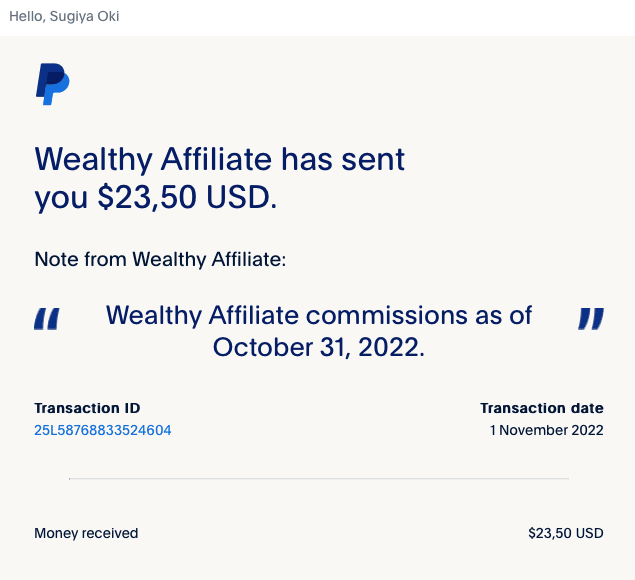Click 'October 31, 2022.' in the note
The image size is (635, 580).
319,348
